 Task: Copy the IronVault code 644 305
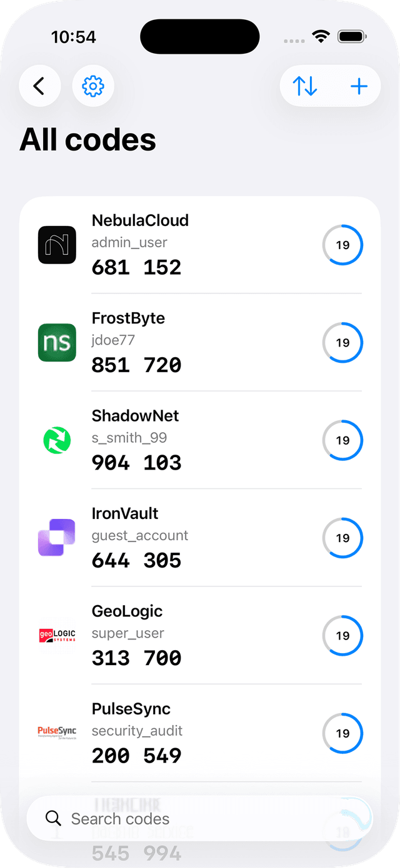[136, 560]
